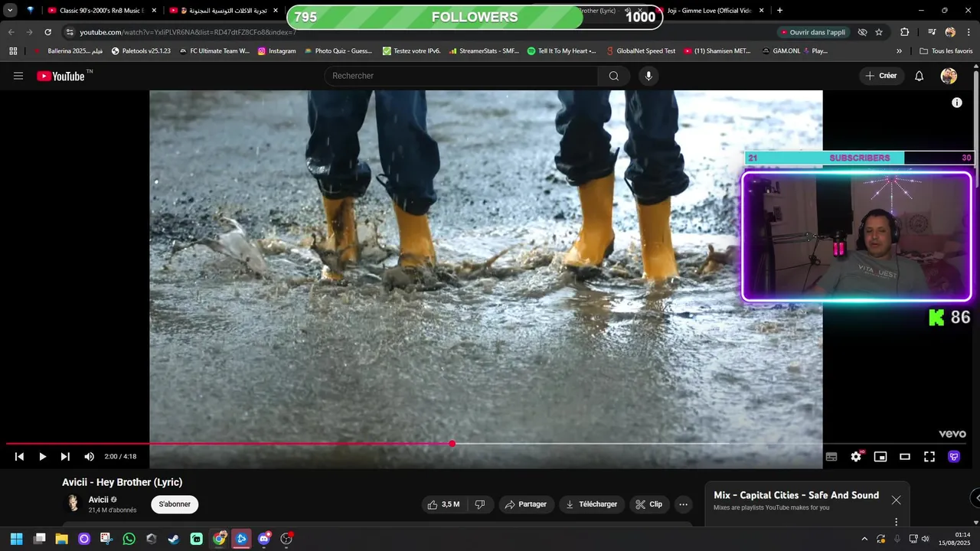This screenshot has height=551, width=980.
Task: Start voice search with the microphone icon
Action: [x=648, y=76]
